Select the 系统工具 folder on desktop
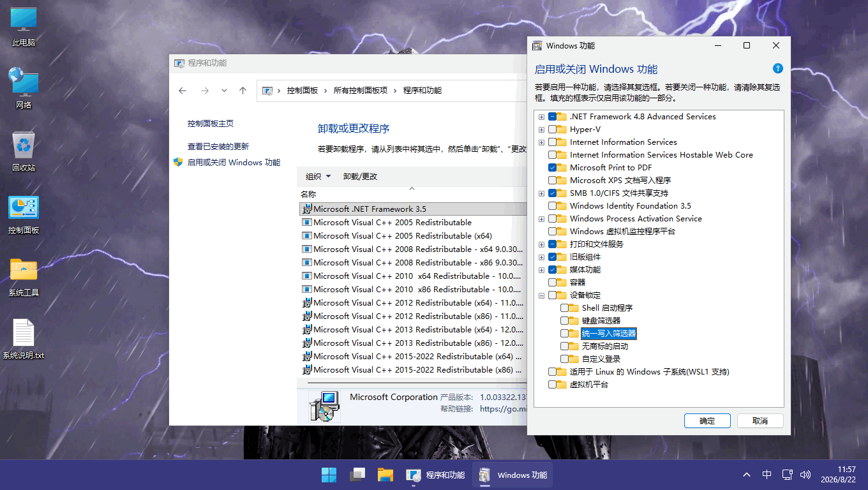This screenshot has height=490, width=868. point(24,276)
